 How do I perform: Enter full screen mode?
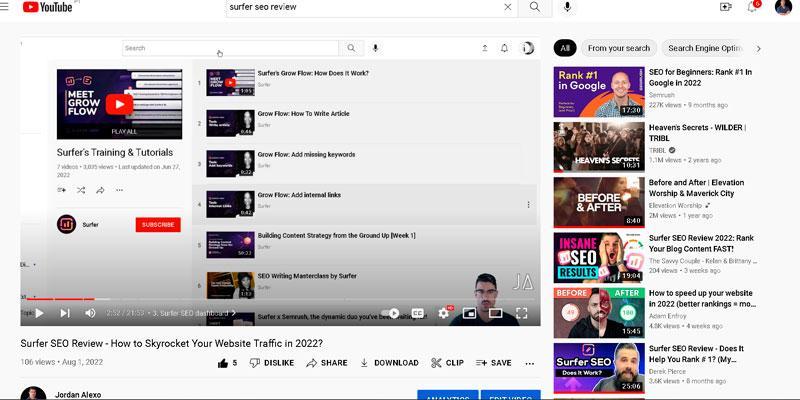[521, 313]
